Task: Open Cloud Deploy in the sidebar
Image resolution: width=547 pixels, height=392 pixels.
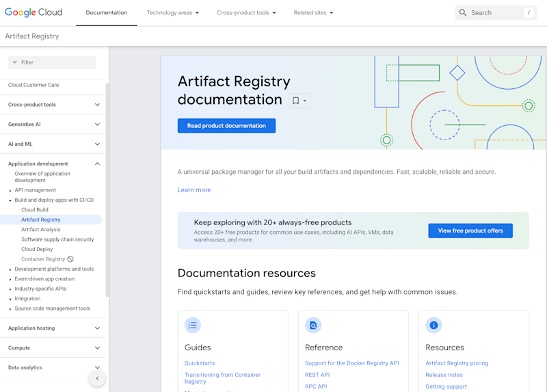Action: pos(37,249)
